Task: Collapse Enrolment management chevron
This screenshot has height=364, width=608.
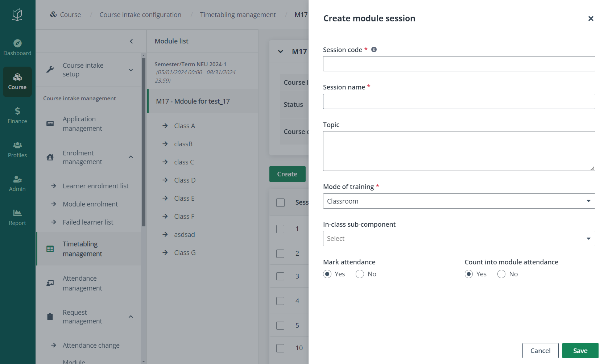Action: coord(131,157)
